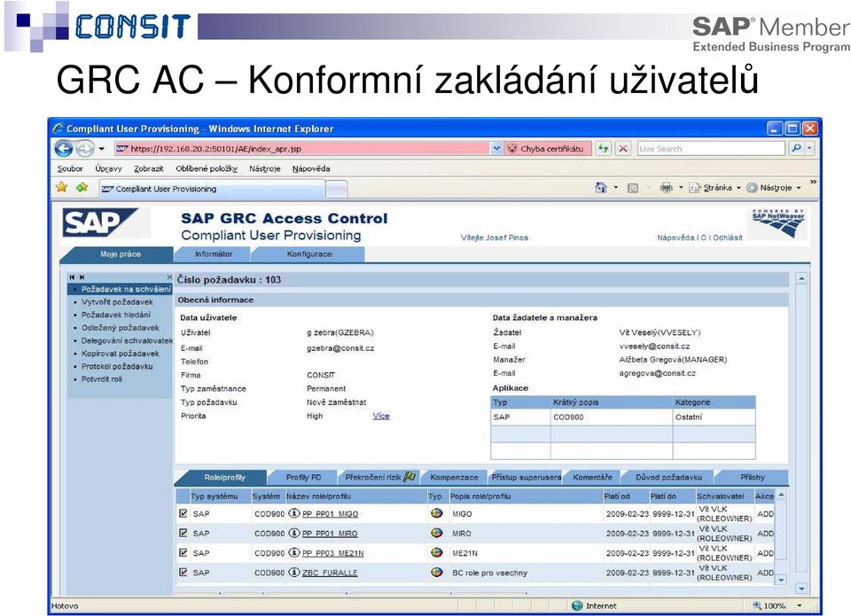The width and height of the screenshot is (851, 616).
Task: Open the 100% zoom level dropdown
Action: pos(799,605)
